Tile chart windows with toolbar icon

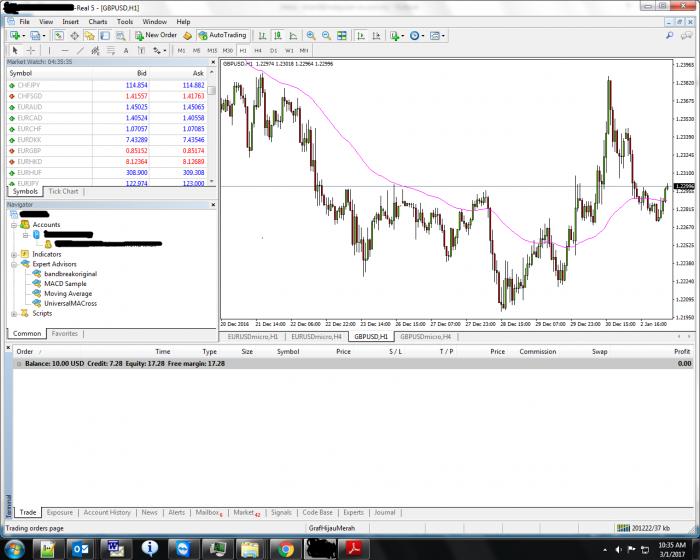point(342,36)
